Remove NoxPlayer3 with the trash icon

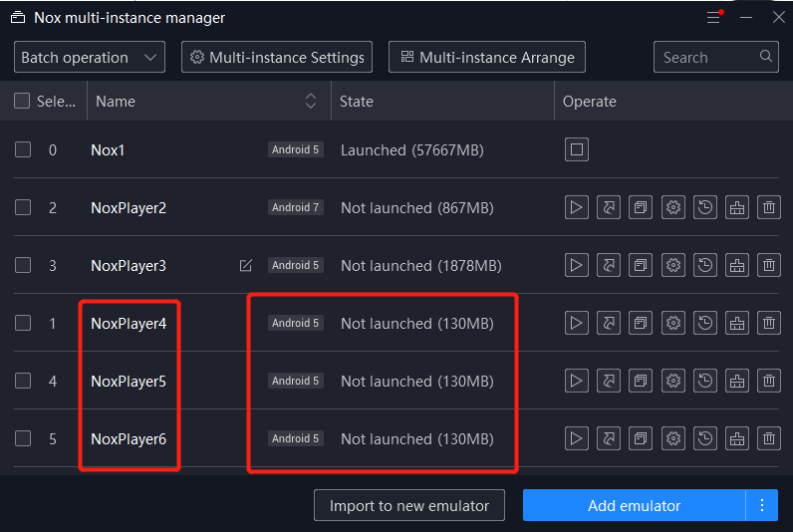tap(769, 265)
